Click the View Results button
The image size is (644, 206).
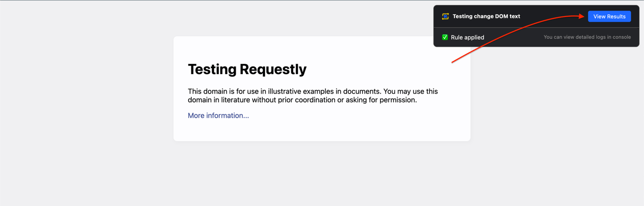609,17
